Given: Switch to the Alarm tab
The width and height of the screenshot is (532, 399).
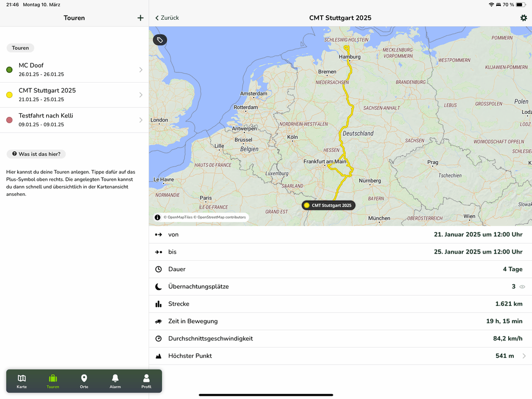Looking at the screenshot, I should [x=115, y=381].
